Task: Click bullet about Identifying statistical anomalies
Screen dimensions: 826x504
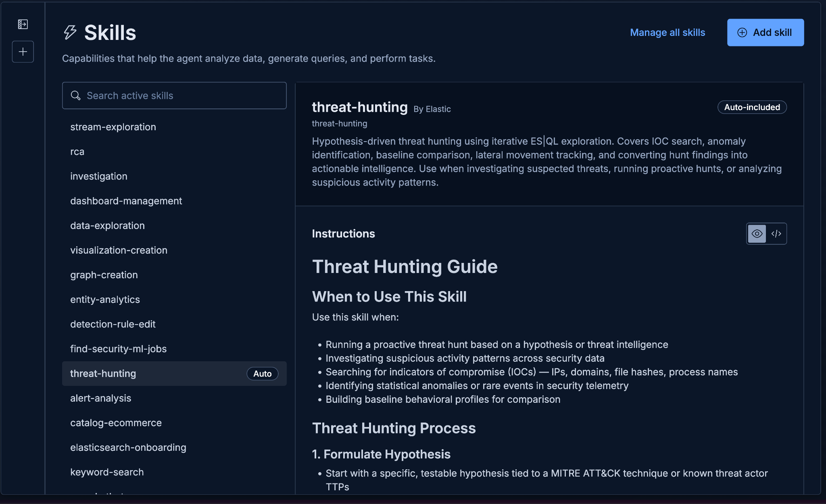Action: 477,385
